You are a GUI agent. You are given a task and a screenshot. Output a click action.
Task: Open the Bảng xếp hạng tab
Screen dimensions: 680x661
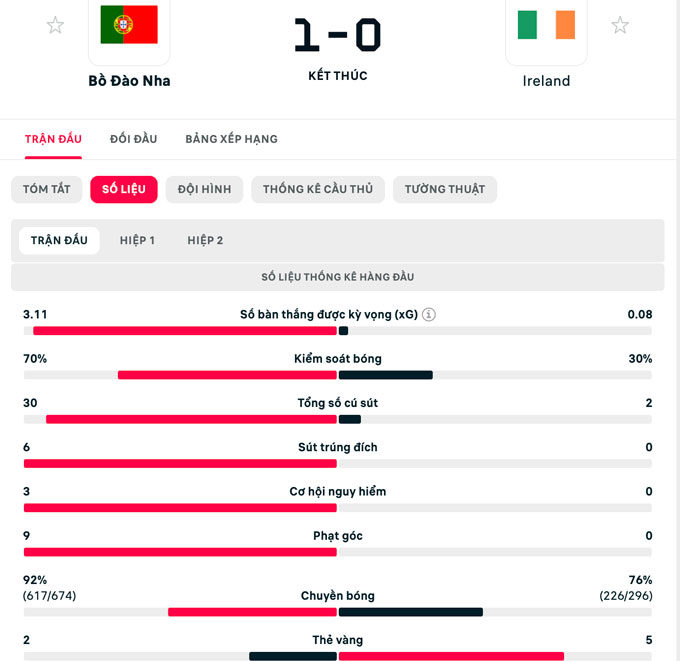click(x=231, y=139)
